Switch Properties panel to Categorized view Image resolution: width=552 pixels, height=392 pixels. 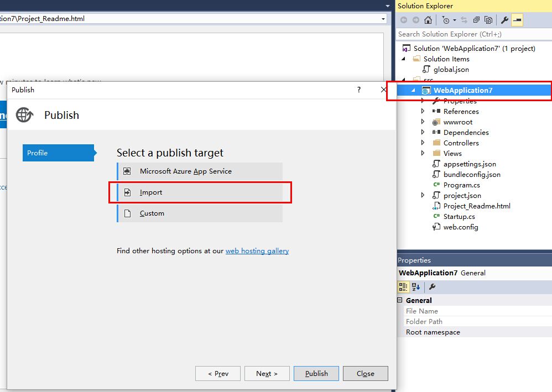[x=403, y=287]
